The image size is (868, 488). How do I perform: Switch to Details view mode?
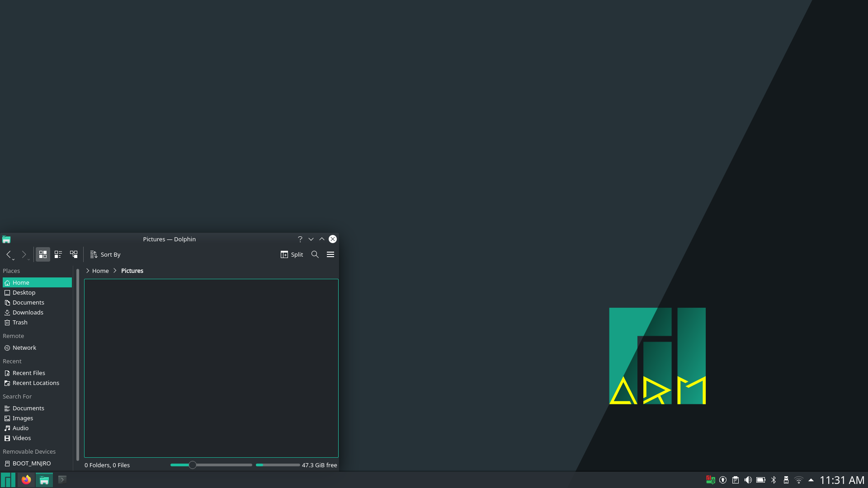click(74, 254)
